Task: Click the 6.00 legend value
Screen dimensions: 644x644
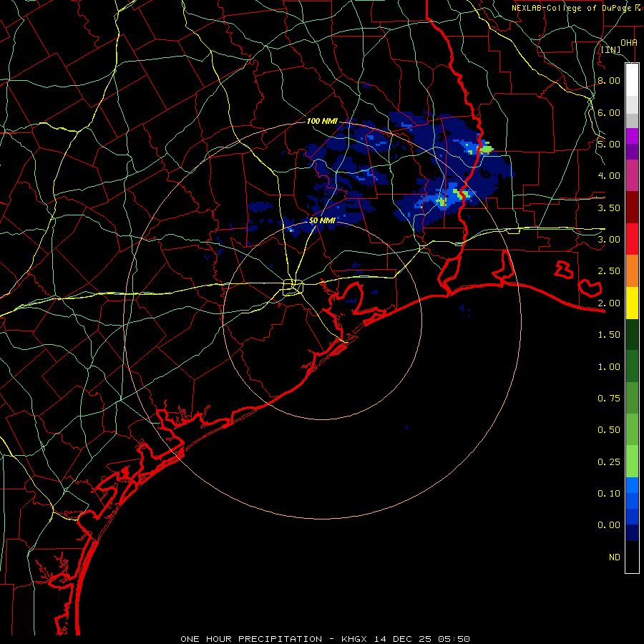Action: coord(609,112)
